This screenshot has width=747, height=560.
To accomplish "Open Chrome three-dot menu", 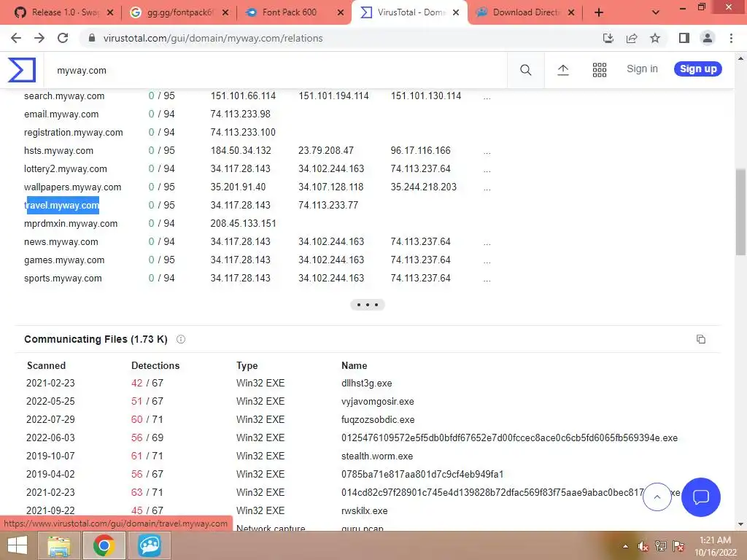I will tap(731, 38).
